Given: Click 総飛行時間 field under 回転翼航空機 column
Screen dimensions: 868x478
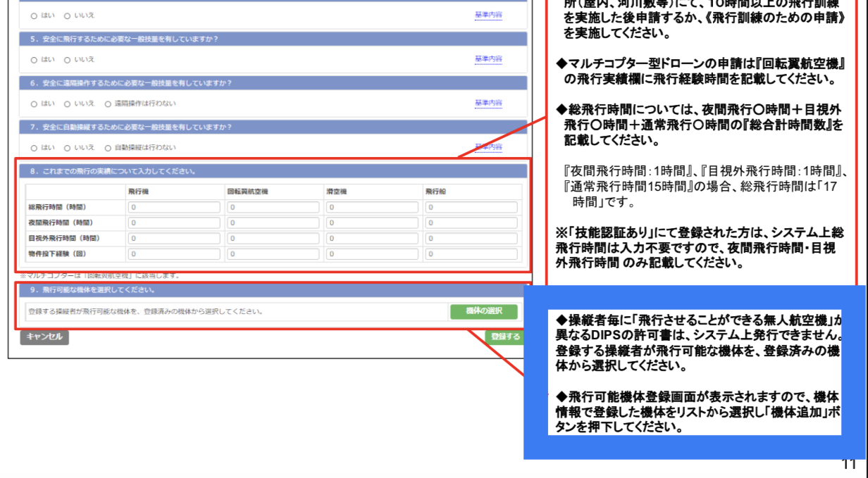Looking at the screenshot, I should [x=273, y=208].
